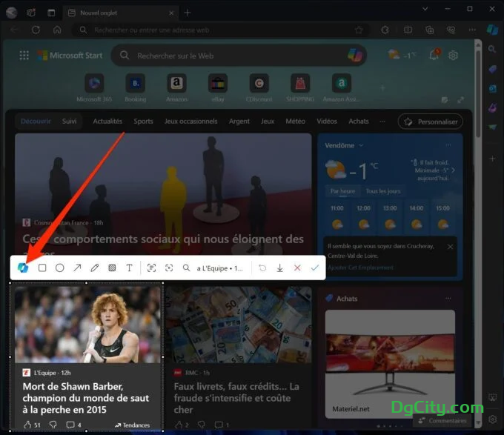Click the browser address bar

tap(222, 30)
